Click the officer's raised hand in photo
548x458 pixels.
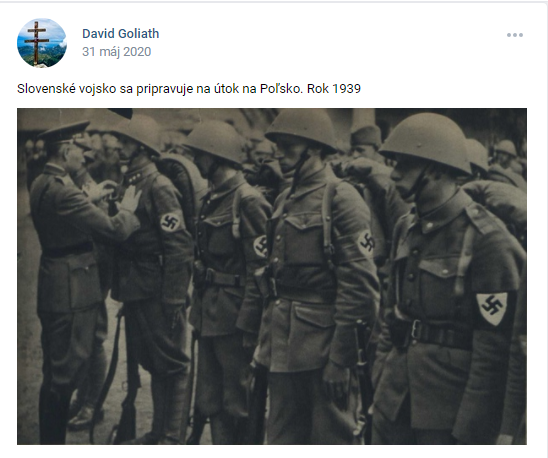pos(131,198)
